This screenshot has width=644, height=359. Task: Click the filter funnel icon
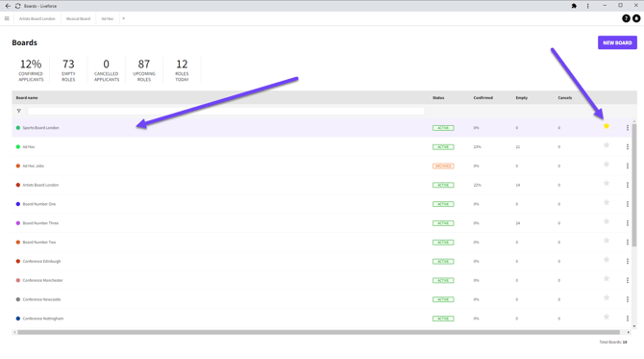tap(19, 111)
